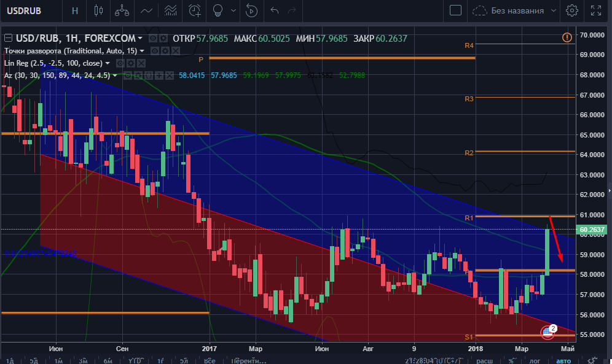The height and width of the screenshot is (364, 612).
Task: Click the R2 pivot level label
Action: pyautogui.click(x=469, y=153)
